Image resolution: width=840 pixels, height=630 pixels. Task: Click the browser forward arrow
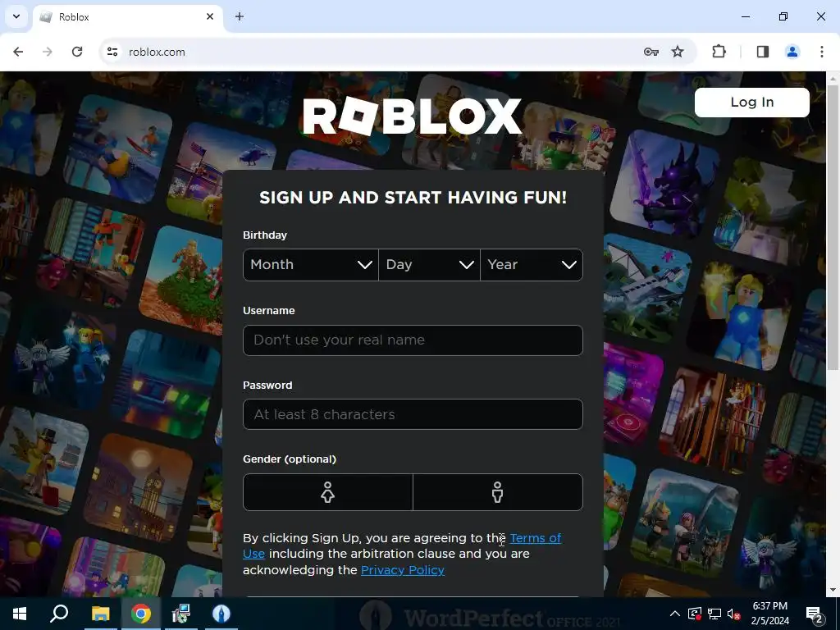click(x=48, y=52)
